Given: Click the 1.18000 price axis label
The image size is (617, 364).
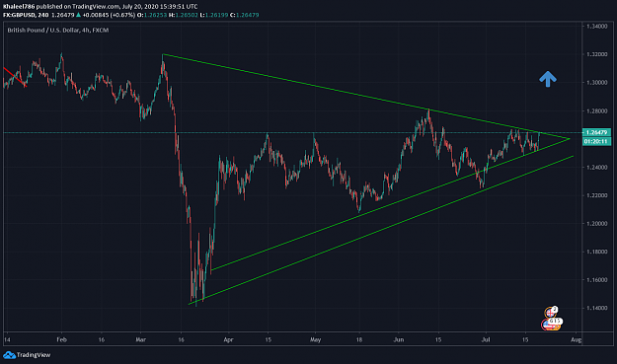Looking at the screenshot, I should pyautogui.click(x=597, y=252).
